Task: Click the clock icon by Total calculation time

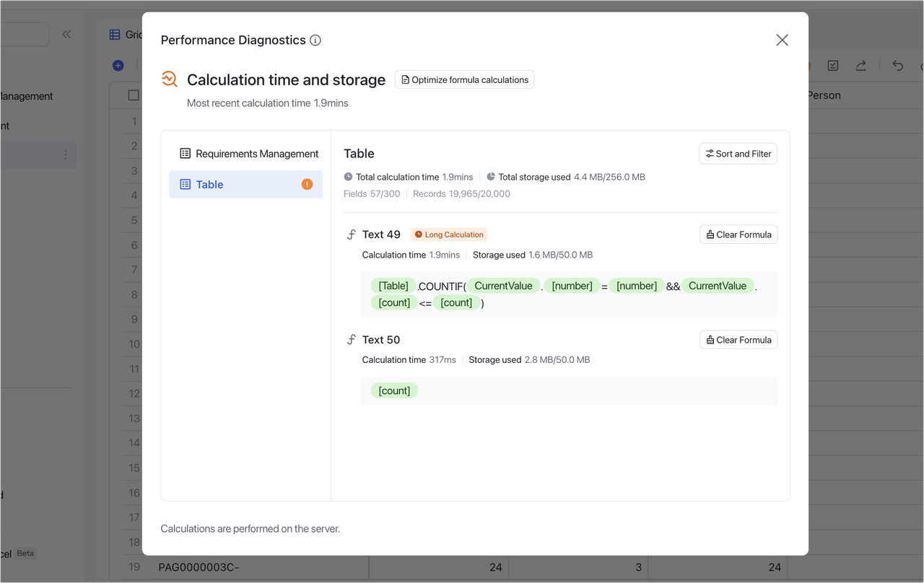Action: click(349, 177)
